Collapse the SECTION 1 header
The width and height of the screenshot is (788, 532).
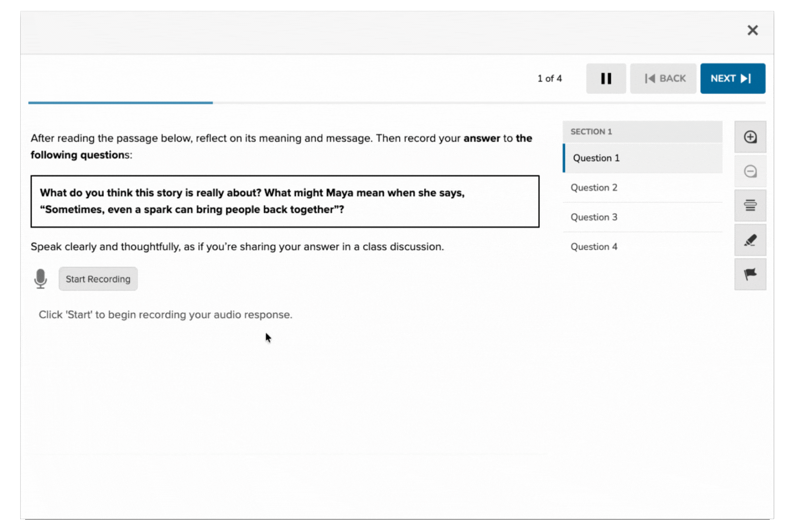[x=642, y=132]
